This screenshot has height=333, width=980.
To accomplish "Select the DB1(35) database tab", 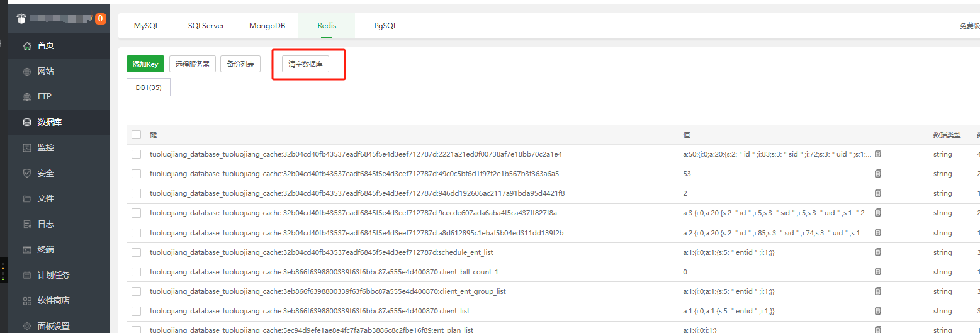I will (x=149, y=87).
